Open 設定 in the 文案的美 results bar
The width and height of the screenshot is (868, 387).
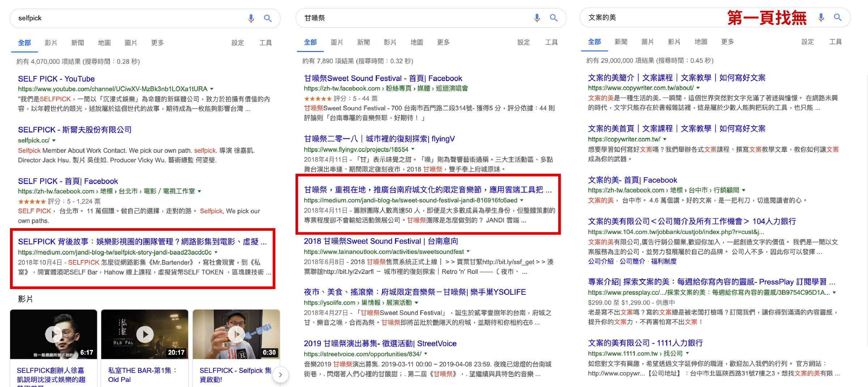pyautogui.click(x=807, y=42)
